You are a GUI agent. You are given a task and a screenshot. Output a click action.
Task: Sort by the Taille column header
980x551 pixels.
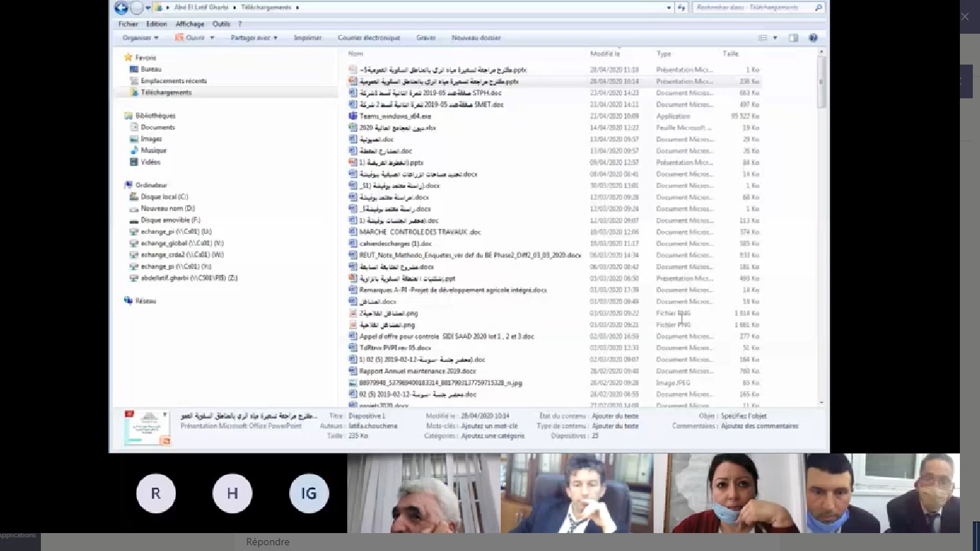coord(730,54)
